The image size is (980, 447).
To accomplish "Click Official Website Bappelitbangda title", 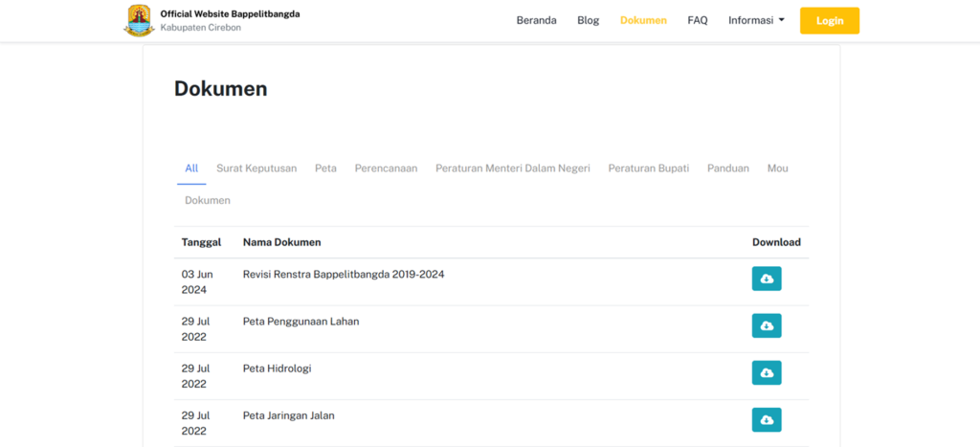I will pos(230,13).
